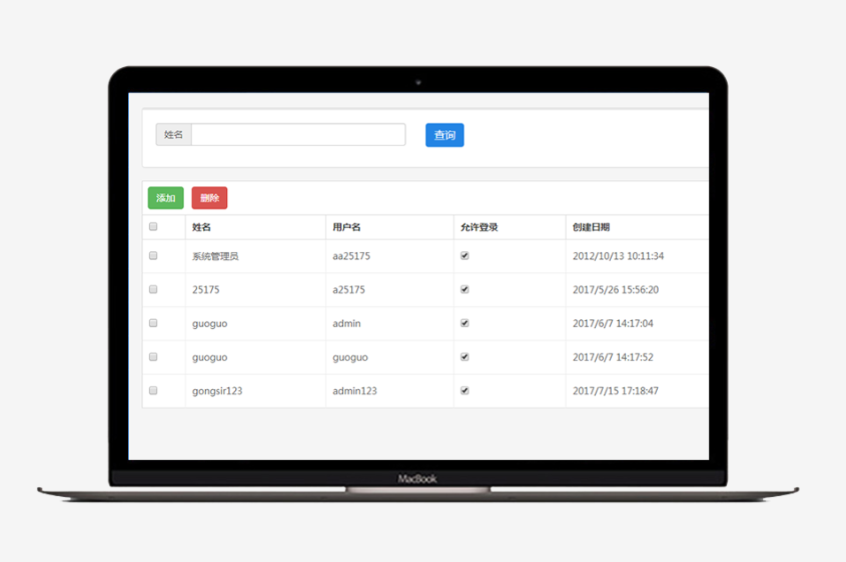Click the 允许登录 column header

coord(479,227)
